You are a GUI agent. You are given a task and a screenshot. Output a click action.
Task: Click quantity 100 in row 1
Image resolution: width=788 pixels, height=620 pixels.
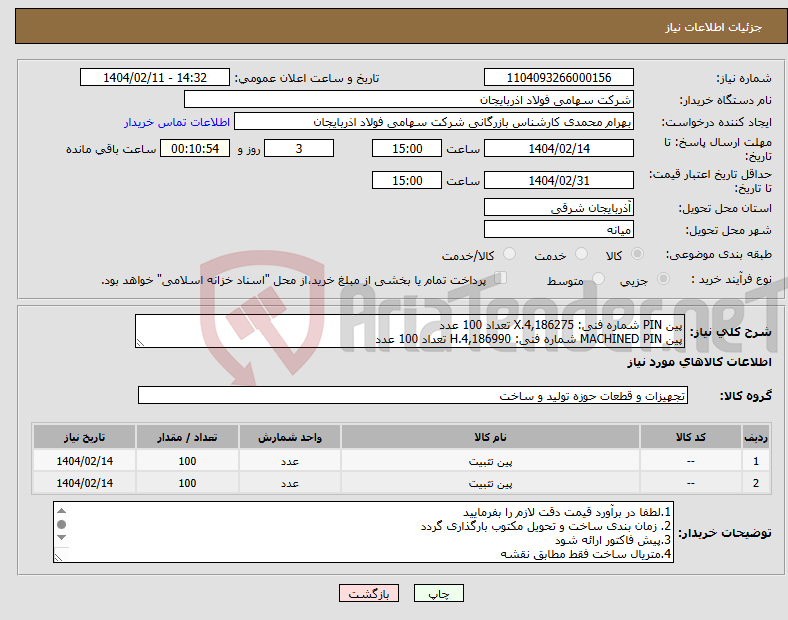[x=187, y=461]
